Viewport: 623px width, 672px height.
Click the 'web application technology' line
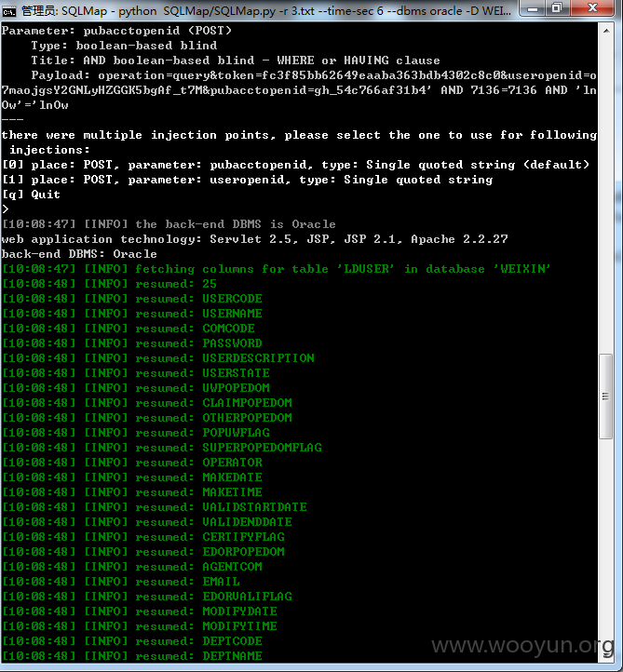pyautogui.click(x=254, y=239)
